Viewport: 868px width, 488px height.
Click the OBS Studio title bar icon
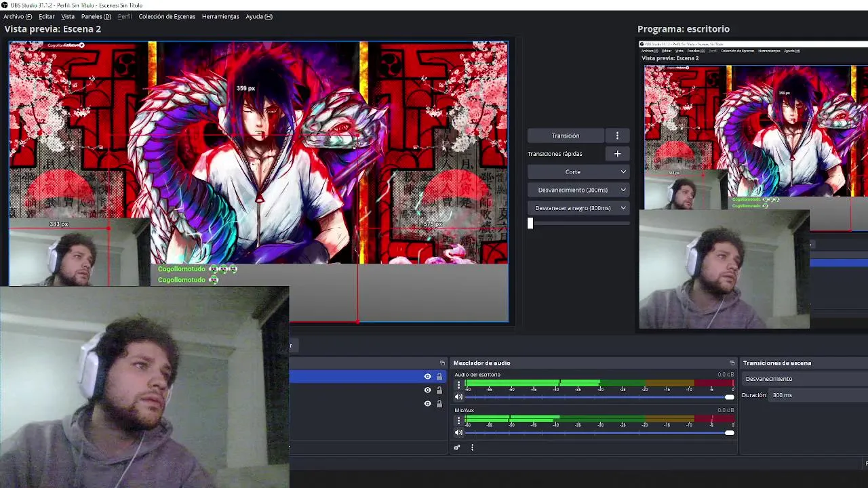pos(5,5)
